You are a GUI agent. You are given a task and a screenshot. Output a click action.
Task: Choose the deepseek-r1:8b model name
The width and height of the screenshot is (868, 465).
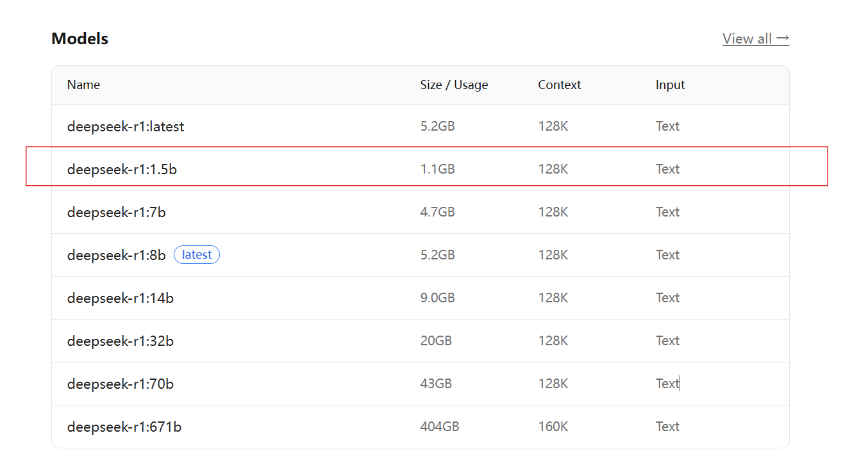(117, 256)
